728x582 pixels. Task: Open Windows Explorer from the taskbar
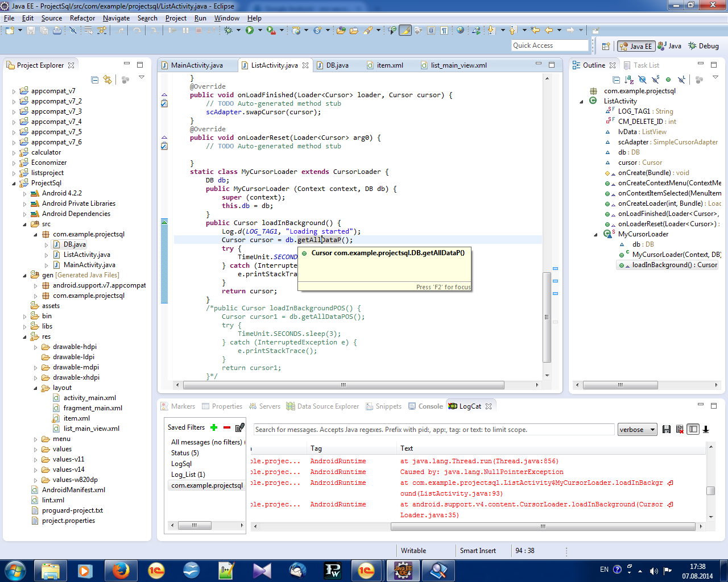point(50,570)
